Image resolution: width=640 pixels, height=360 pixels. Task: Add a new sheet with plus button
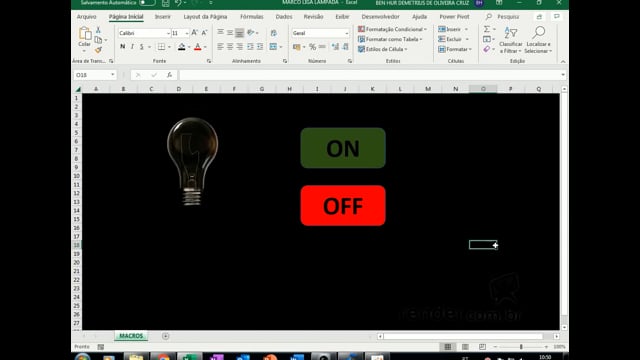point(165,336)
